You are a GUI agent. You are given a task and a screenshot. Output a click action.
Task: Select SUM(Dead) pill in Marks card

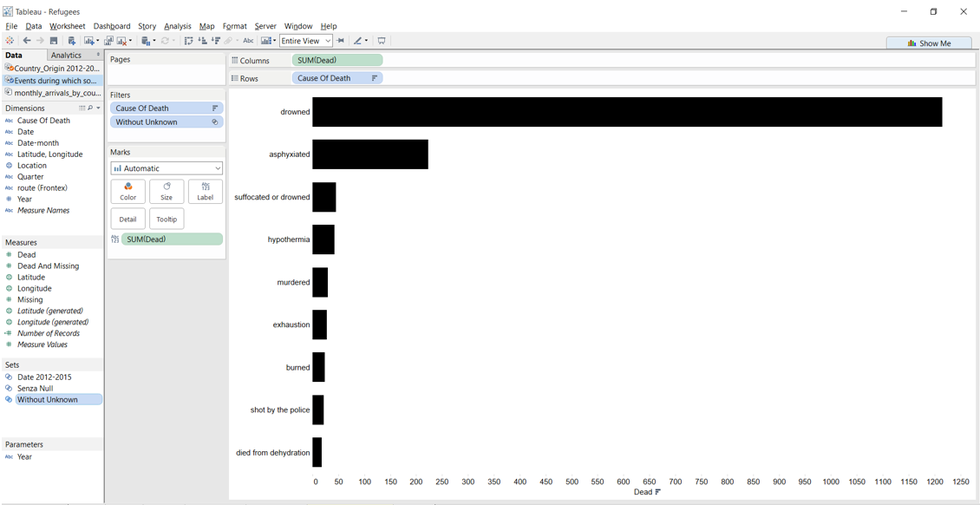(172, 239)
